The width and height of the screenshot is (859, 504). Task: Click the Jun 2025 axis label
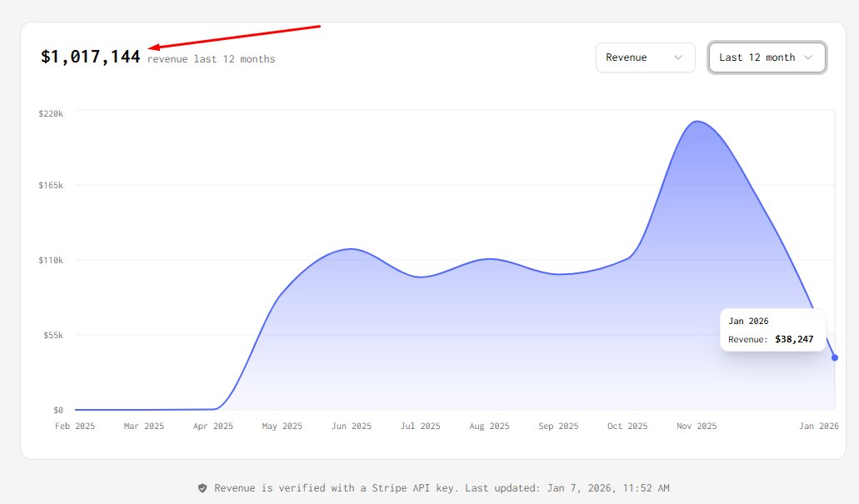[351, 426]
